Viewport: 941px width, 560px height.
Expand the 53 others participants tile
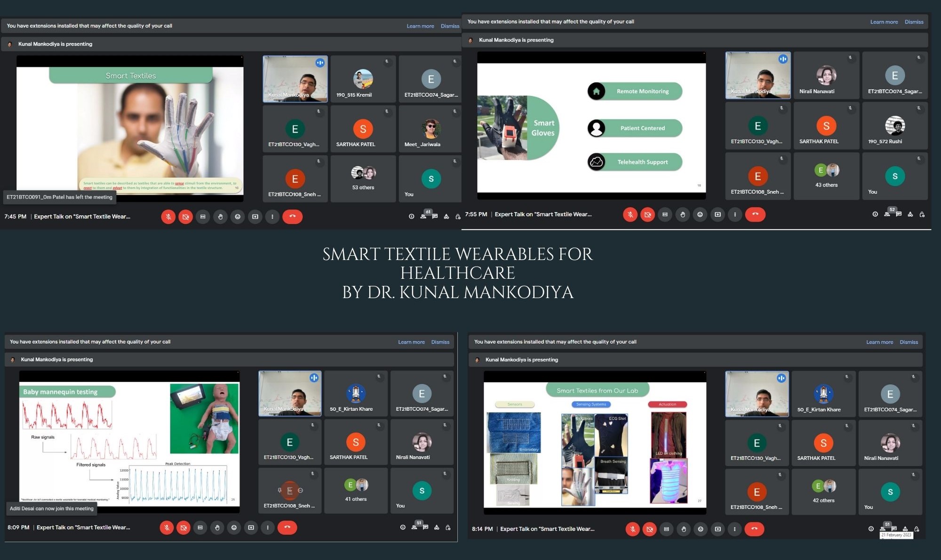pyautogui.click(x=363, y=179)
